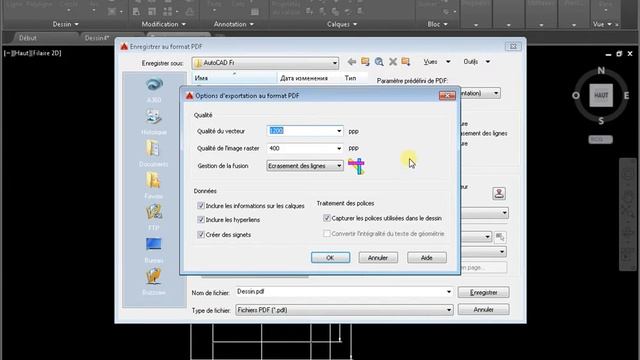Open the Historique places shortcut
The image size is (640, 360).
point(153,117)
